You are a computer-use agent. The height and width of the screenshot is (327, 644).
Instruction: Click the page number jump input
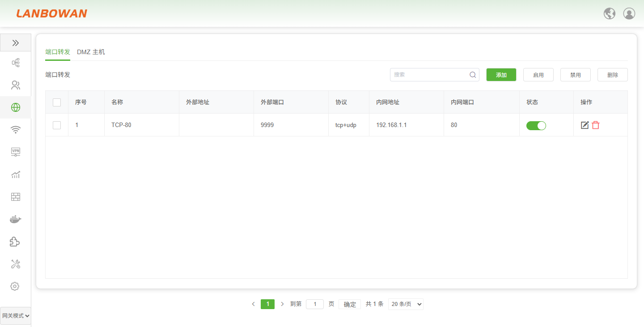coord(315,304)
